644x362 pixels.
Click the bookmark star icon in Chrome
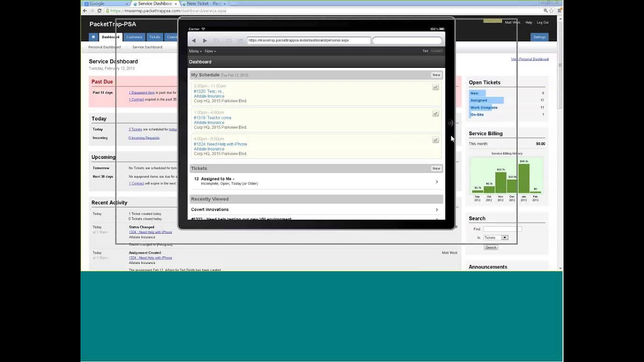[552, 11]
